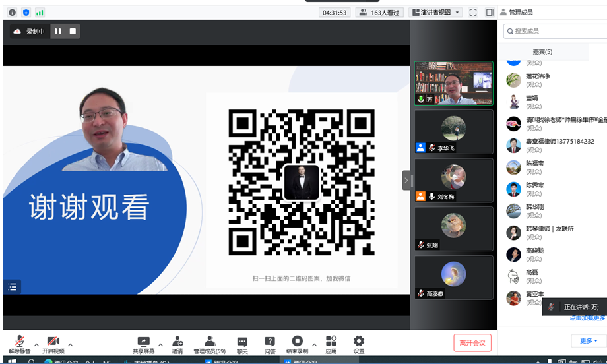Open 管理成员(59) in the toolbar
The width and height of the screenshot is (607, 364).
209,344
